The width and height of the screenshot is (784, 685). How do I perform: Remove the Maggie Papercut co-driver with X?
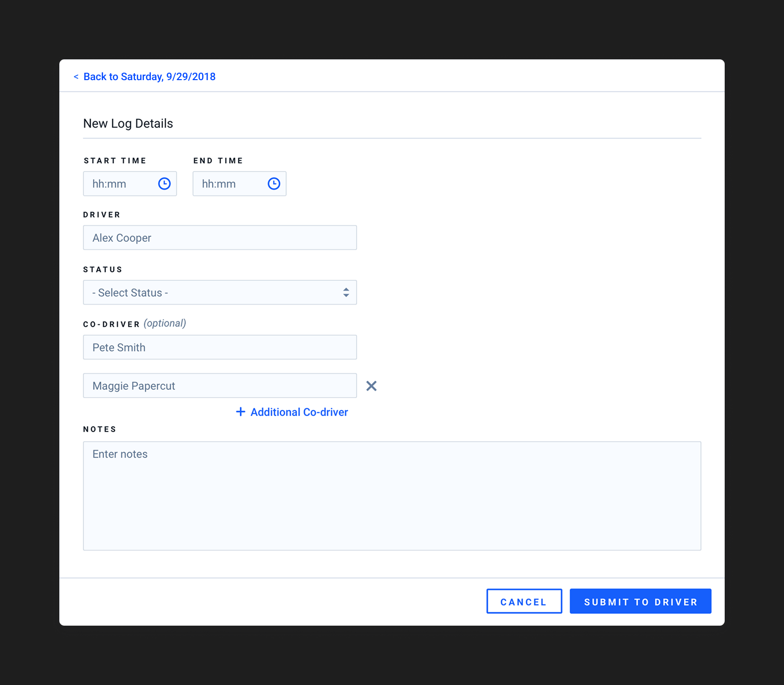(371, 386)
